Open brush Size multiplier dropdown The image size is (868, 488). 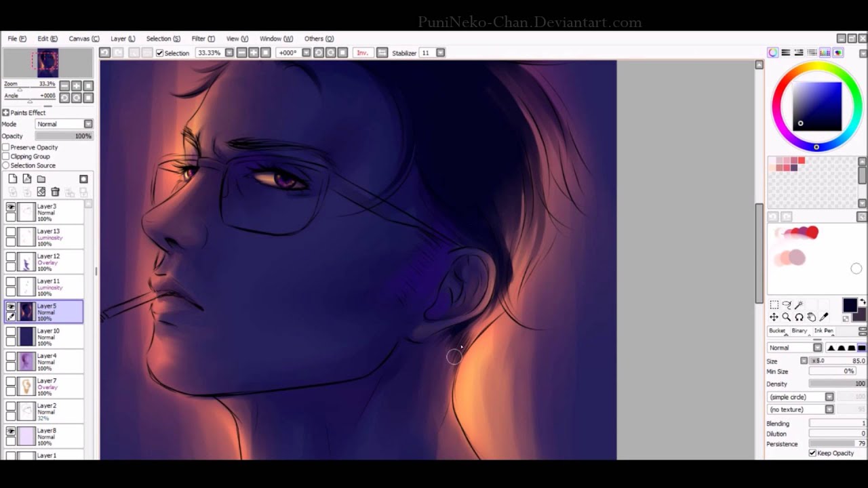pyautogui.click(x=804, y=361)
